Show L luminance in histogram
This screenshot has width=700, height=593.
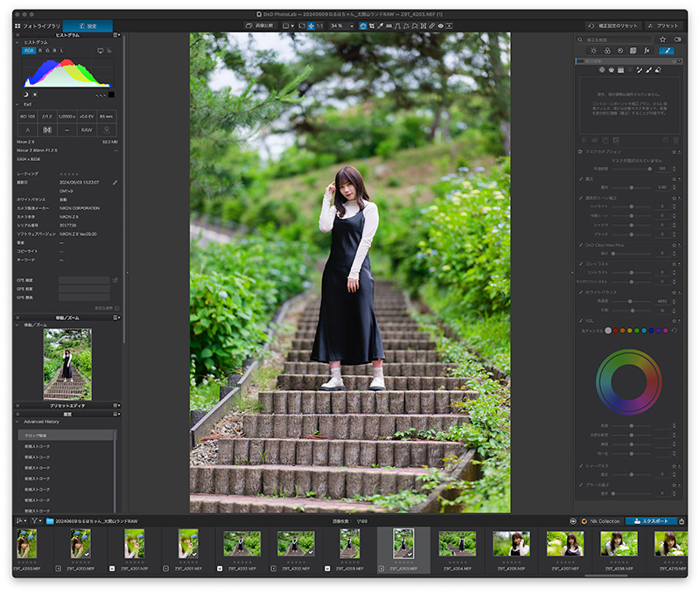pyautogui.click(x=61, y=51)
